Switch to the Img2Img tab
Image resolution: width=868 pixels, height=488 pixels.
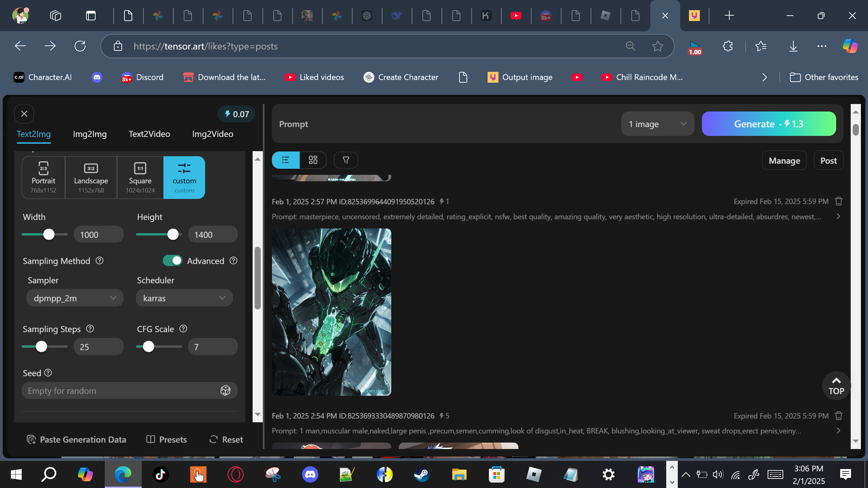90,134
